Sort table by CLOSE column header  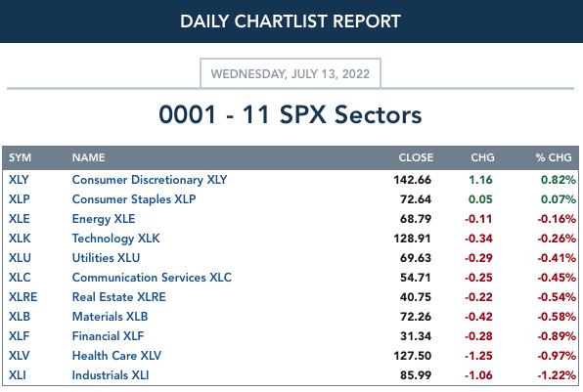pyautogui.click(x=416, y=157)
